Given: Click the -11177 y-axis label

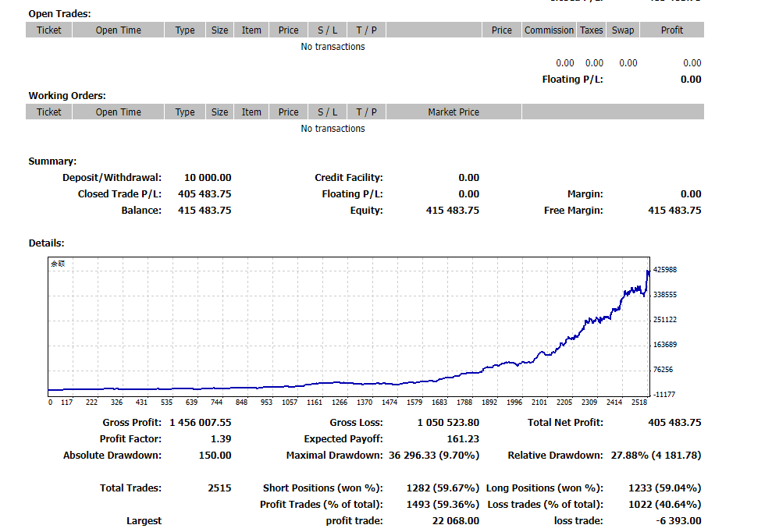Looking at the screenshot, I should 664,394.
